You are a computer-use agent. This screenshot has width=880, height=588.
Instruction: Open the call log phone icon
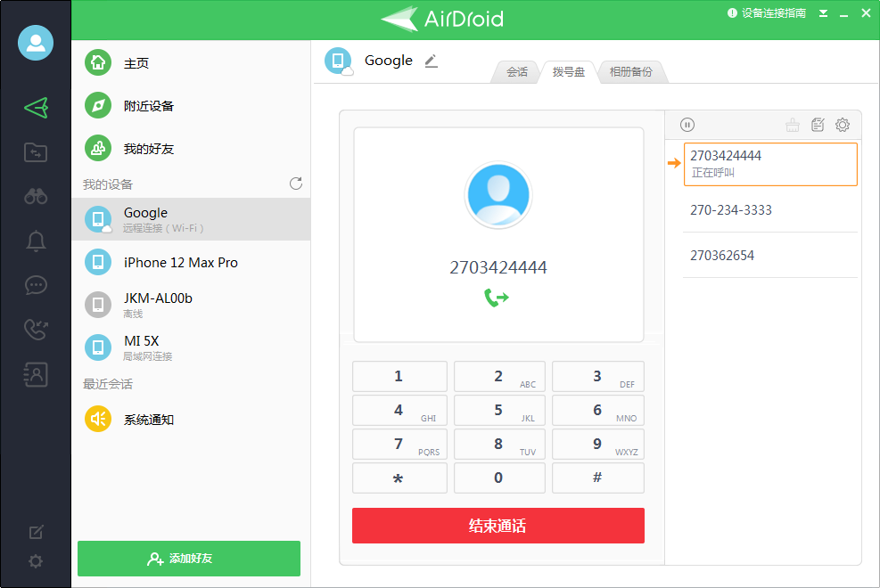tap(36, 330)
